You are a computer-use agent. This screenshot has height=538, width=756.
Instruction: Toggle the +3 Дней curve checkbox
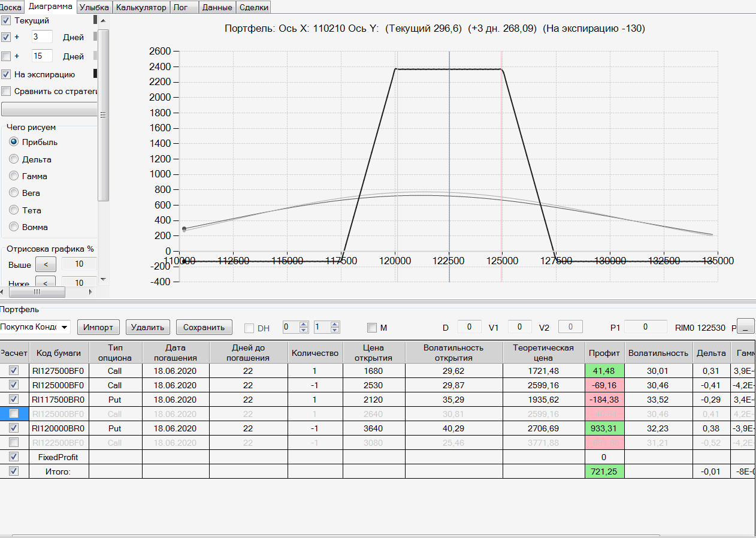[x=7, y=37]
